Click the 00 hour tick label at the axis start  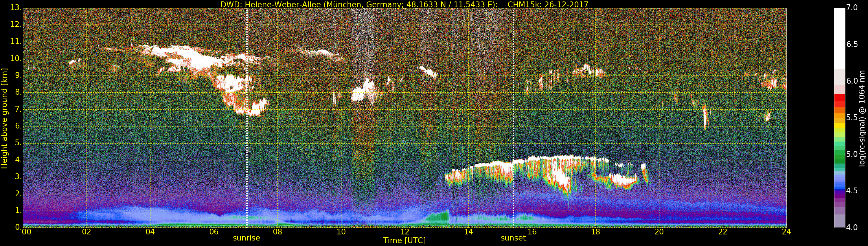click(26, 232)
